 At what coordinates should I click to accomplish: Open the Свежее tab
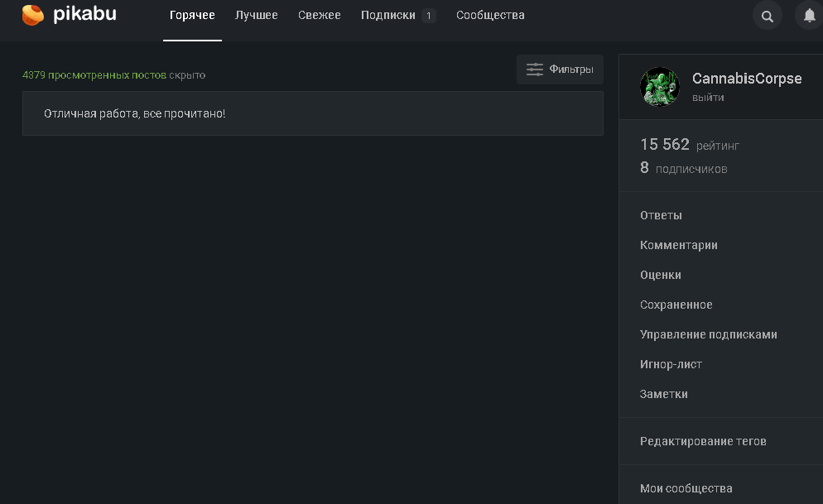coord(320,15)
